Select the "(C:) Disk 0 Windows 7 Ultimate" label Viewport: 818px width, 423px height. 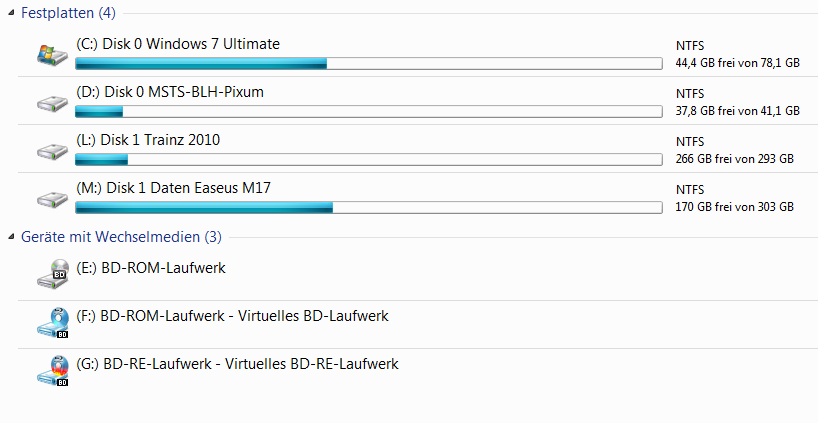tap(178, 44)
